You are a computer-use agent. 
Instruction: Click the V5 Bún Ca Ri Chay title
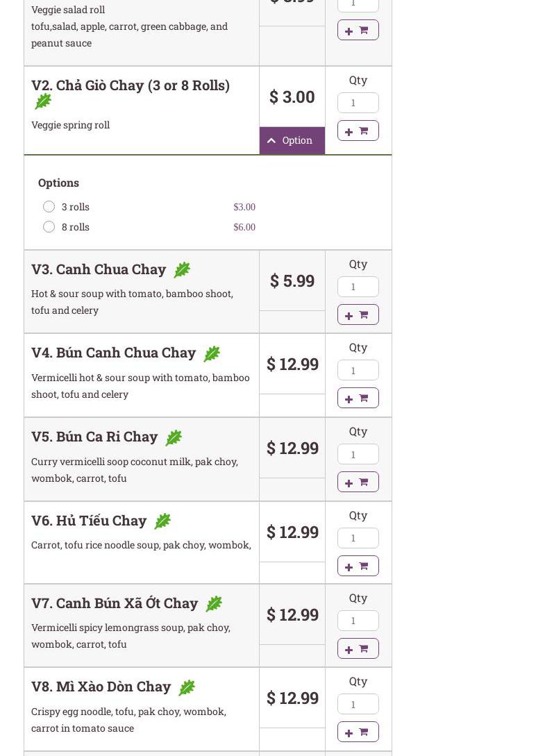tap(94, 437)
